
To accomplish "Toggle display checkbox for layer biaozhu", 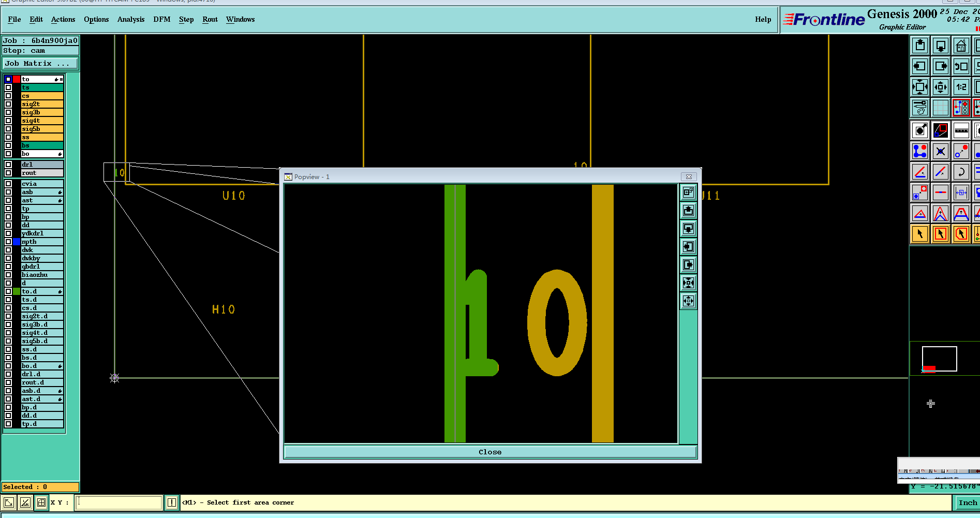I will [x=8, y=275].
